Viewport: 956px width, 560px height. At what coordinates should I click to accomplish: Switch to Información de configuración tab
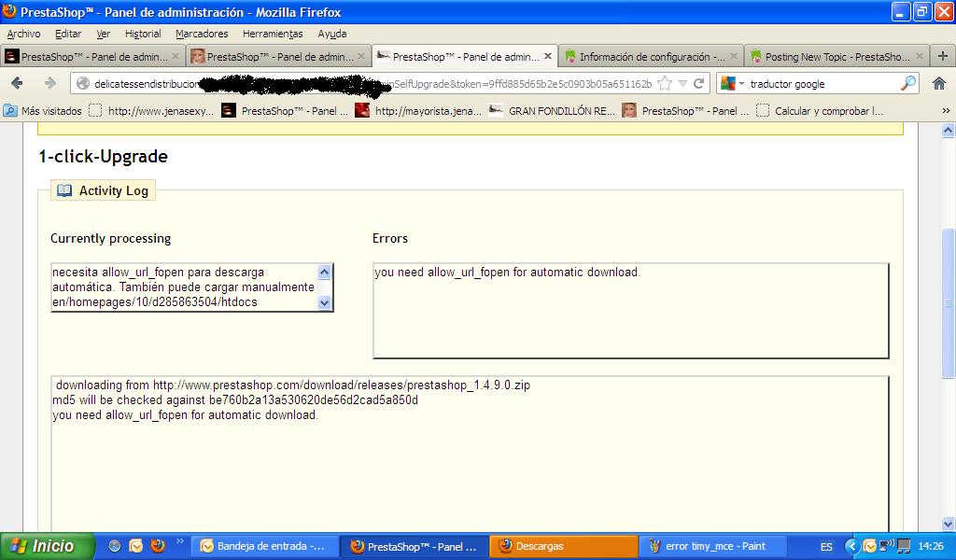[651, 57]
